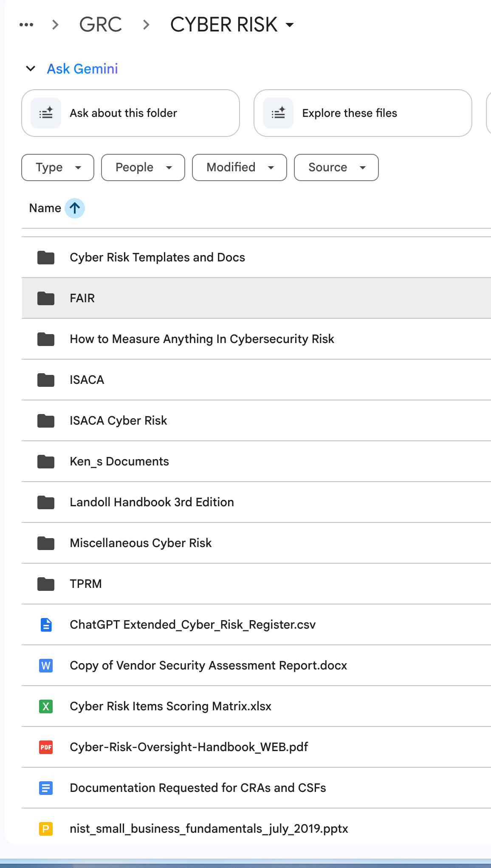Select the ISACA Cyber Risk folder name
This screenshot has width=491, height=868.
119,421
